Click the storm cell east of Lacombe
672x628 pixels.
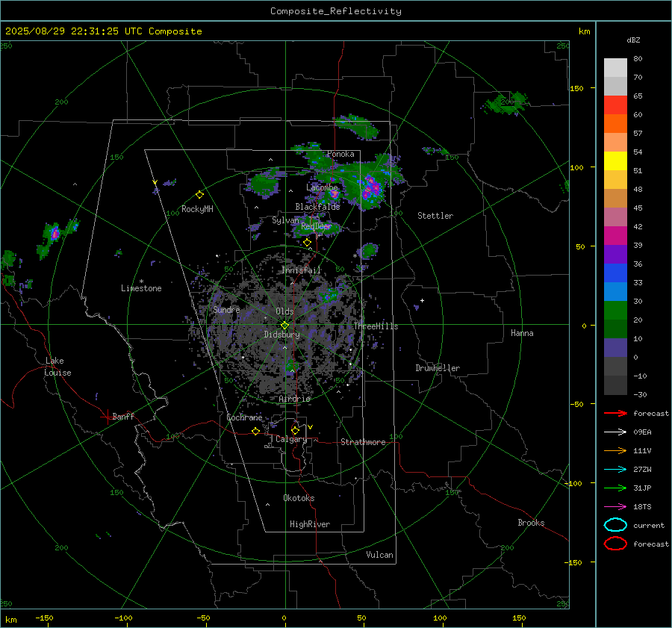[x=372, y=187]
